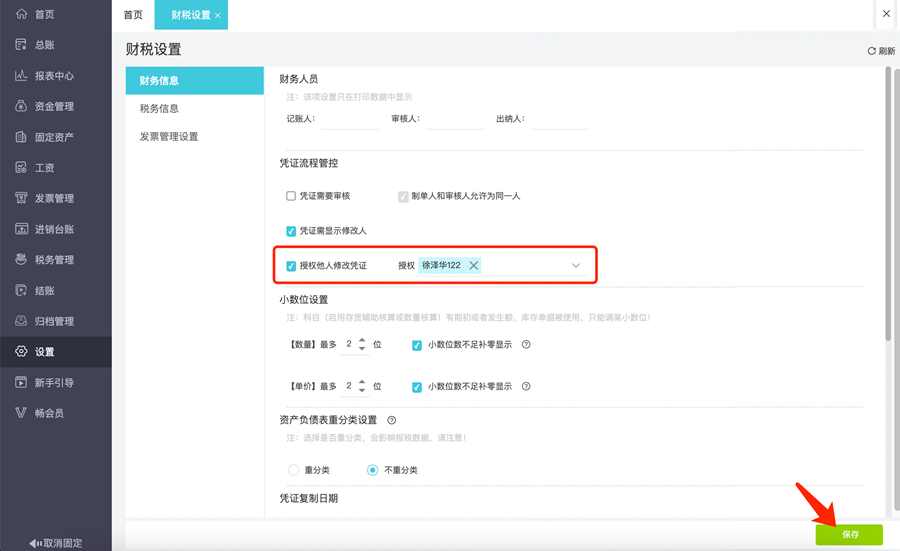Expand the 授权 user dropdown
Image resolution: width=900 pixels, height=551 pixels.
pos(576,265)
